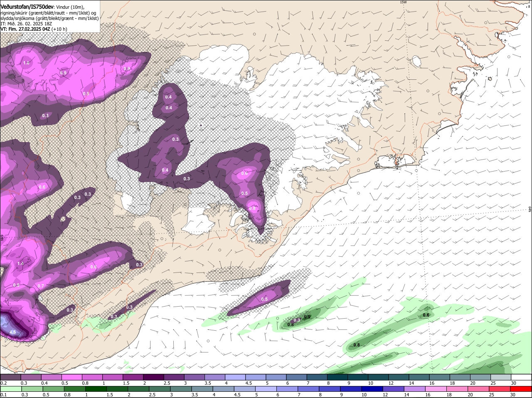Click the 0.7 snowfall contour label
This screenshot has width=532, height=398.
(41, 286)
